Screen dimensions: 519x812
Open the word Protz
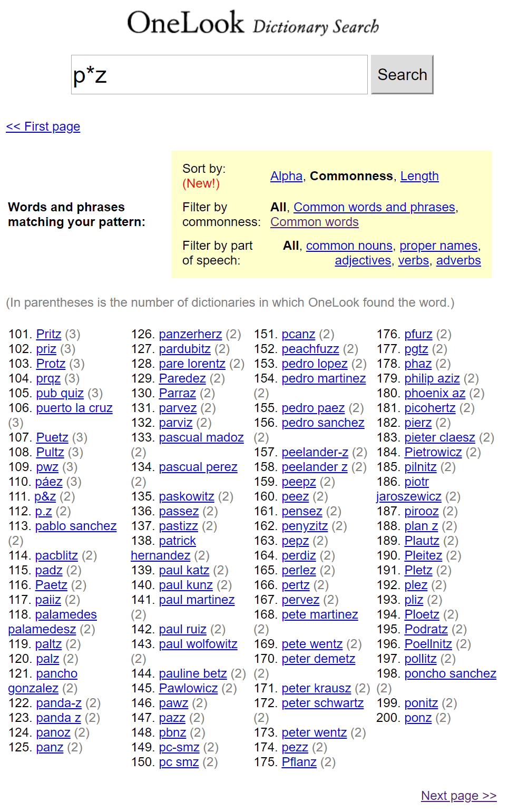[51, 364]
